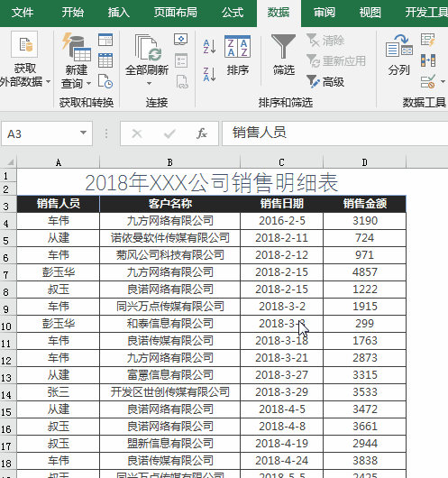Click the Data Validation icon
448x478 pixels.
[428, 82]
